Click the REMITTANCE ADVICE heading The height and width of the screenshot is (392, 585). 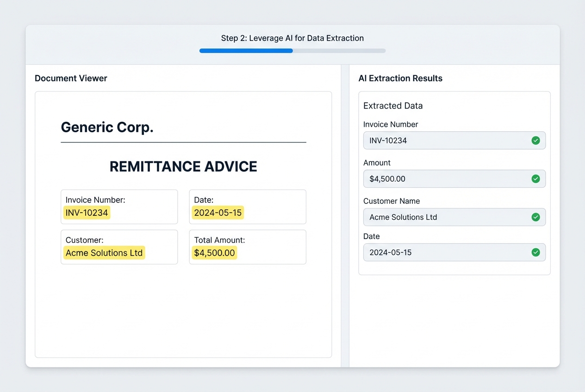183,166
